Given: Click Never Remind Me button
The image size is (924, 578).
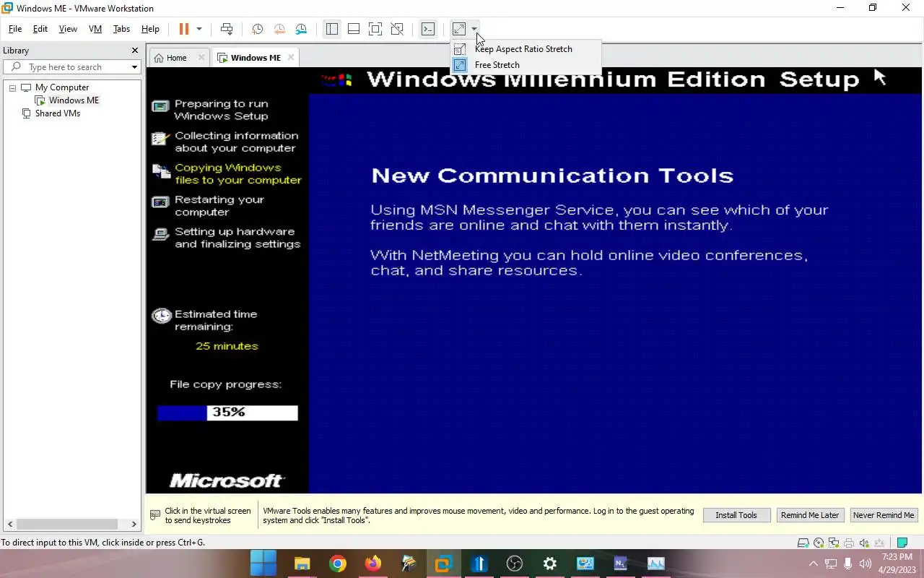Looking at the screenshot, I should [x=884, y=515].
